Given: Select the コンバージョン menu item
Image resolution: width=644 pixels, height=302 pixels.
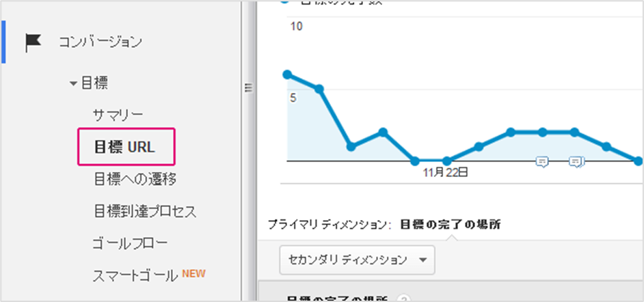Looking at the screenshot, I should pyautogui.click(x=100, y=42).
